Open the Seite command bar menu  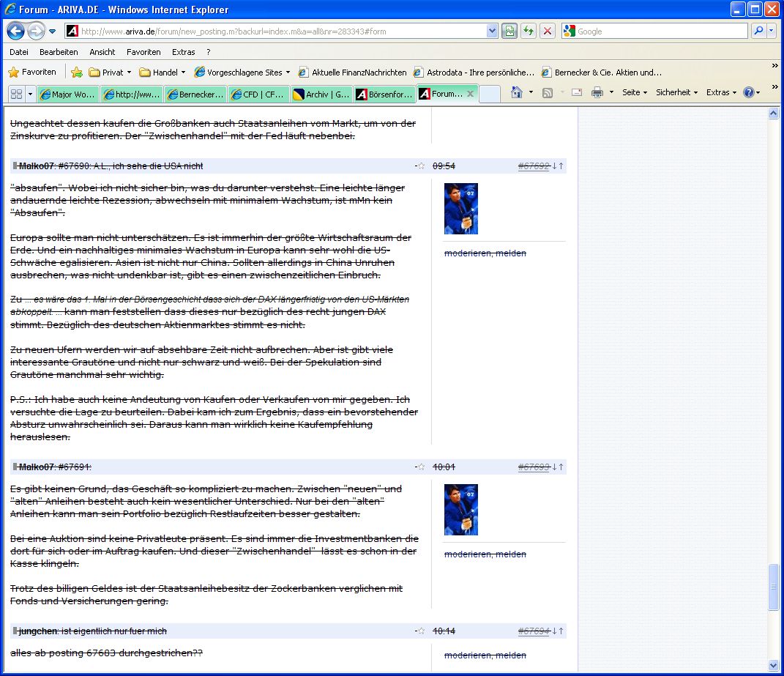click(x=635, y=92)
